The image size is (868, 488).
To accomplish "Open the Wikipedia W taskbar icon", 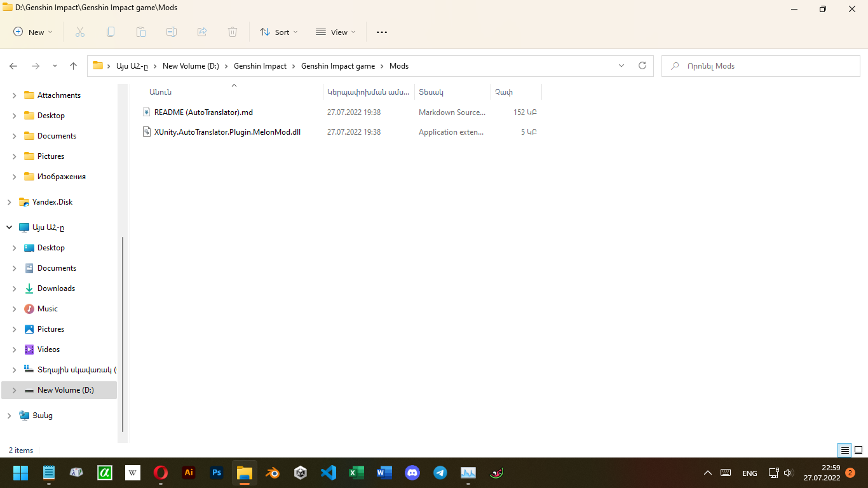I will [133, 473].
